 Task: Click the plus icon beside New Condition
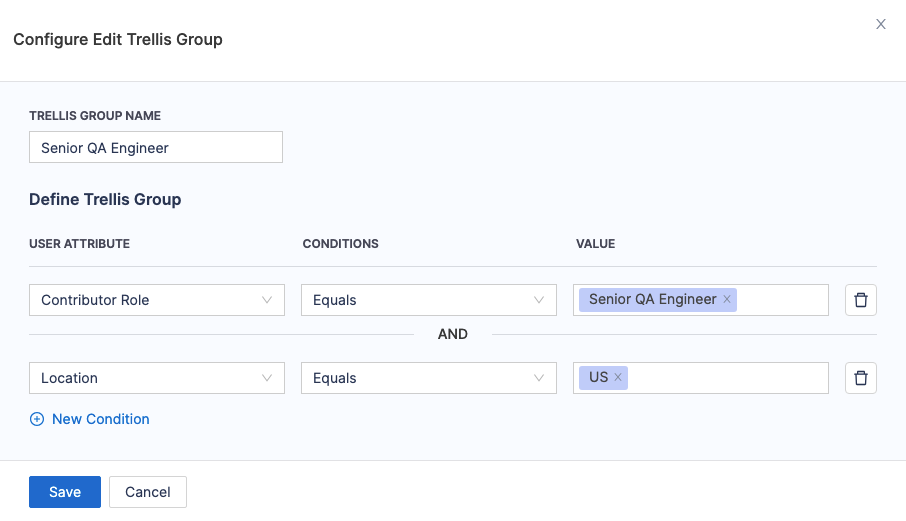pos(37,420)
